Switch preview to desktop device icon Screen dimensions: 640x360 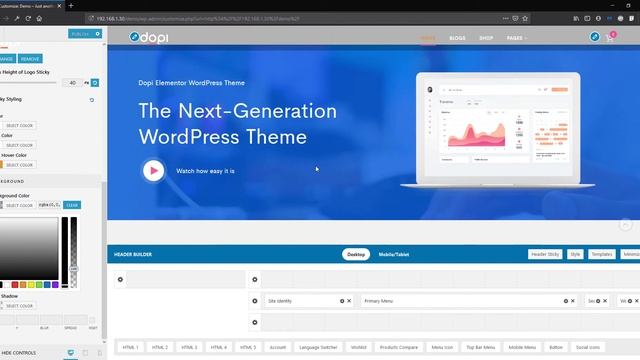[71, 353]
